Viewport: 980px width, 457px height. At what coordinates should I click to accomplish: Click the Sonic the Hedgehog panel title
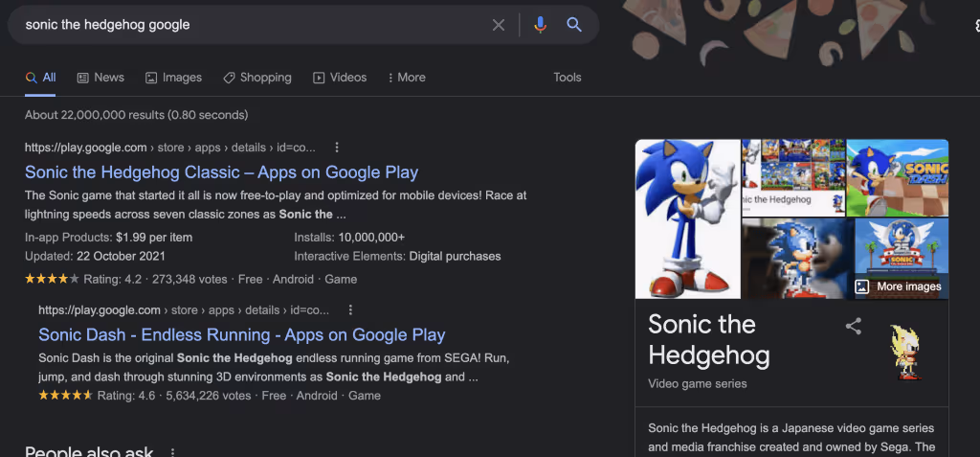(709, 340)
